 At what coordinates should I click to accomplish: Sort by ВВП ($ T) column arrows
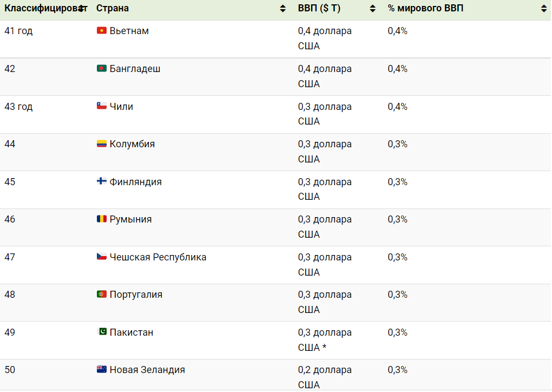[372, 9]
